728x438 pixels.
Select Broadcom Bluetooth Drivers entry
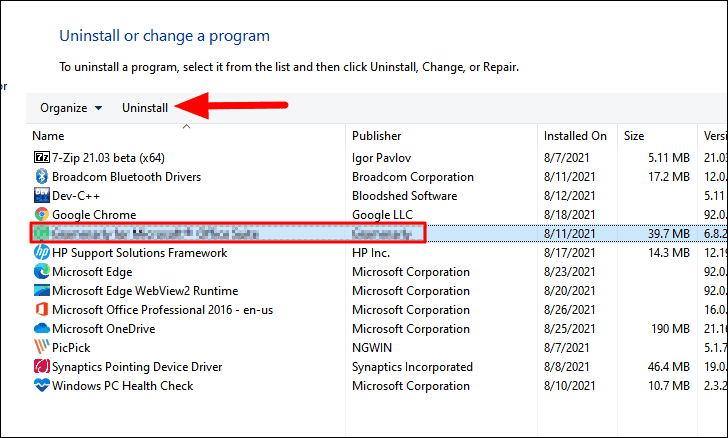coord(126,177)
